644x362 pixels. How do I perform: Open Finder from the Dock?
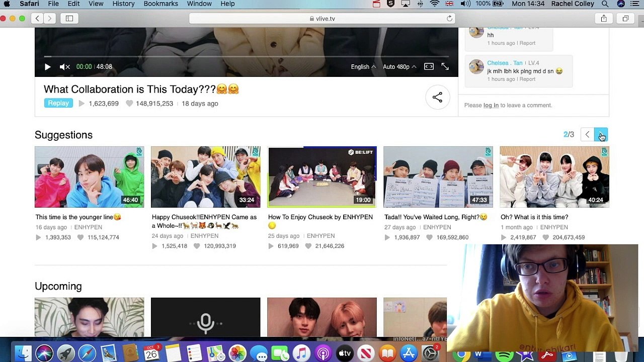tap(23, 353)
